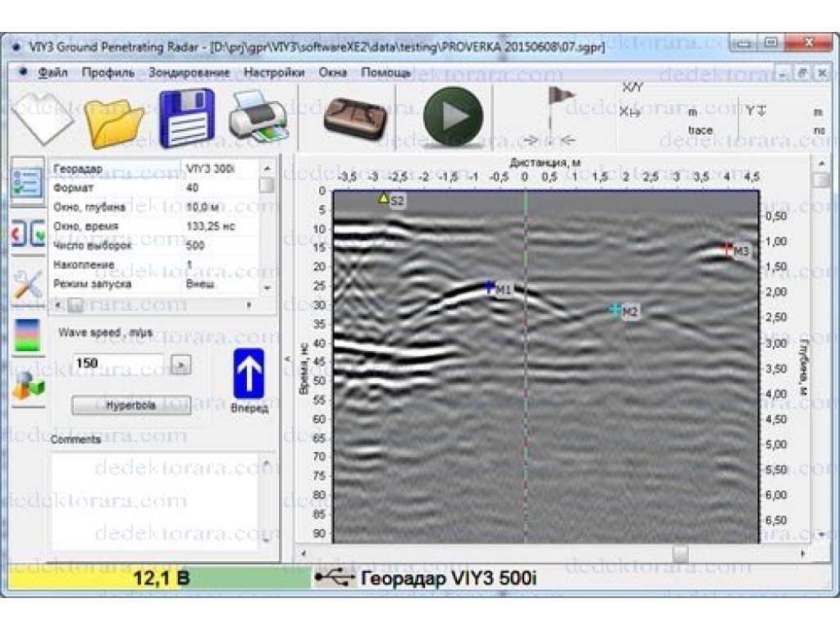Select the Окно, глубина value 10,0 м
The image size is (840, 630).
pyautogui.click(x=203, y=207)
